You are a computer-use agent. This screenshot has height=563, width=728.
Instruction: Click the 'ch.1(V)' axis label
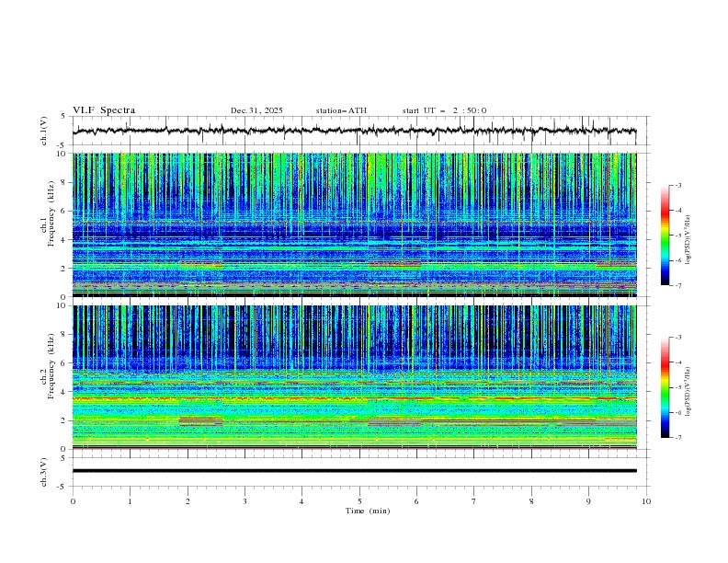coord(44,132)
